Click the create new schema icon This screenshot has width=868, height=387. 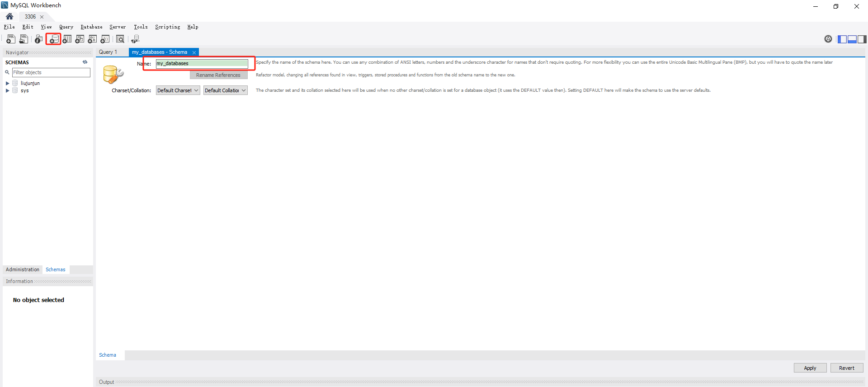pyautogui.click(x=54, y=39)
